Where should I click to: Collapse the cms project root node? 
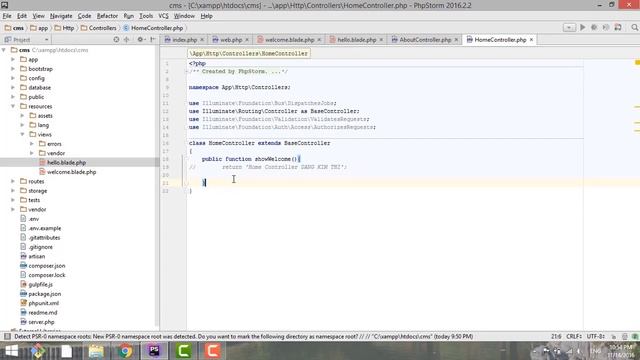(4, 50)
